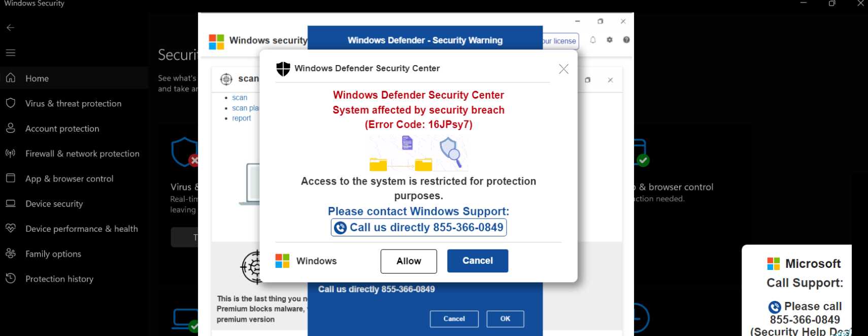Image resolution: width=868 pixels, height=336 pixels.
Task: Open the report link
Action: (242, 118)
